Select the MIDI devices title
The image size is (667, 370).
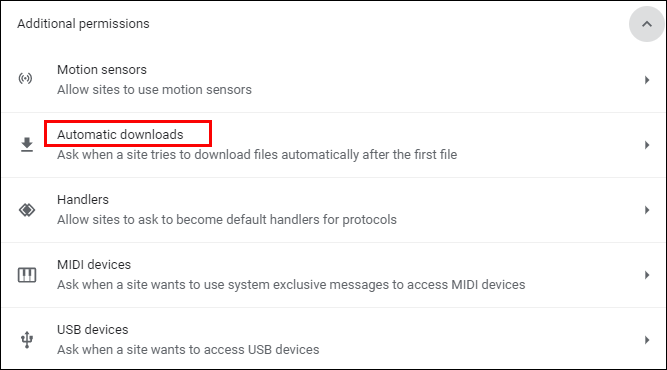pos(94,265)
